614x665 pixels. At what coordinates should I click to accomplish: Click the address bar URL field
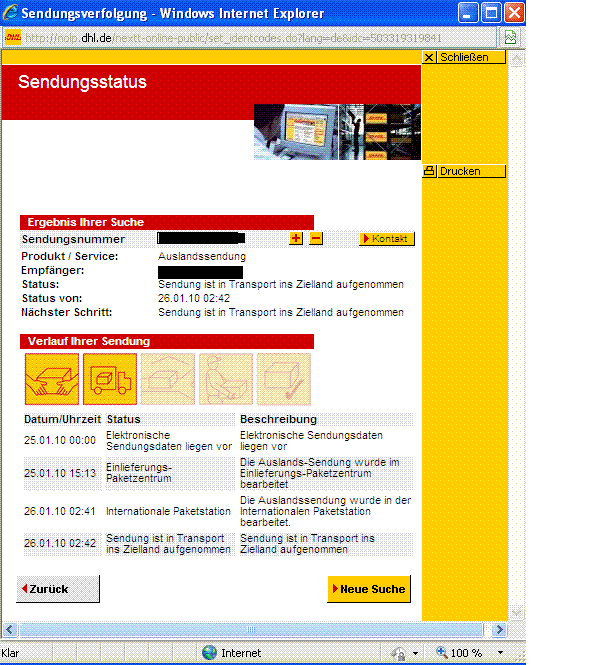[250, 38]
